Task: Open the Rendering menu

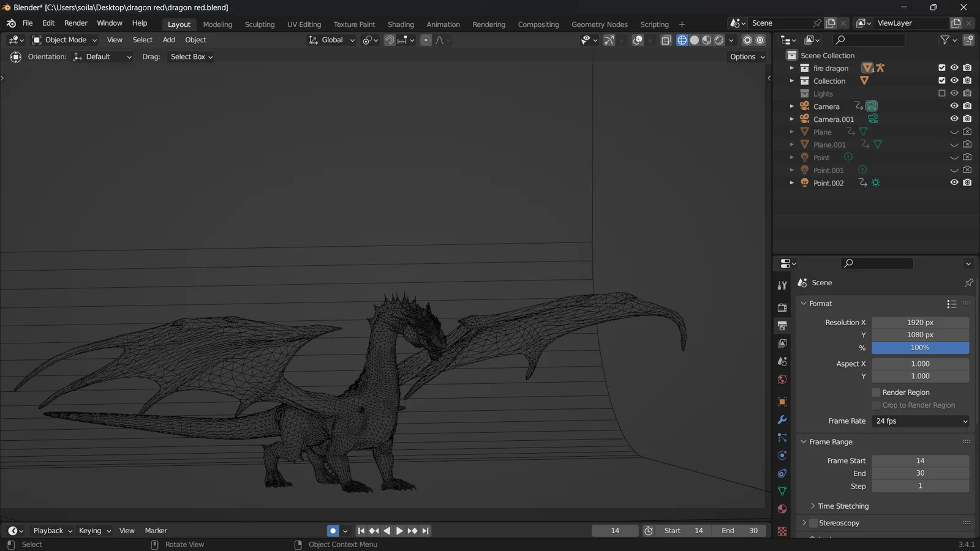Action: tap(489, 24)
